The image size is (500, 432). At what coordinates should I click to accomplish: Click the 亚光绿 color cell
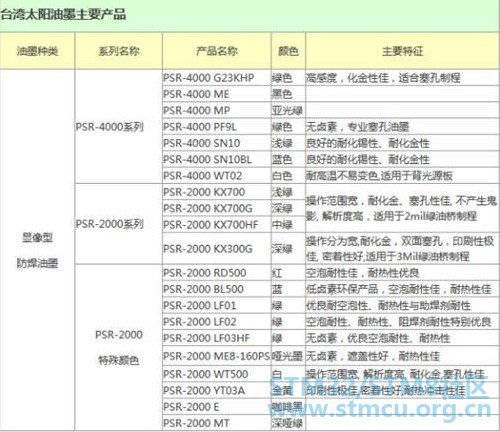pyautogui.click(x=288, y=110)
